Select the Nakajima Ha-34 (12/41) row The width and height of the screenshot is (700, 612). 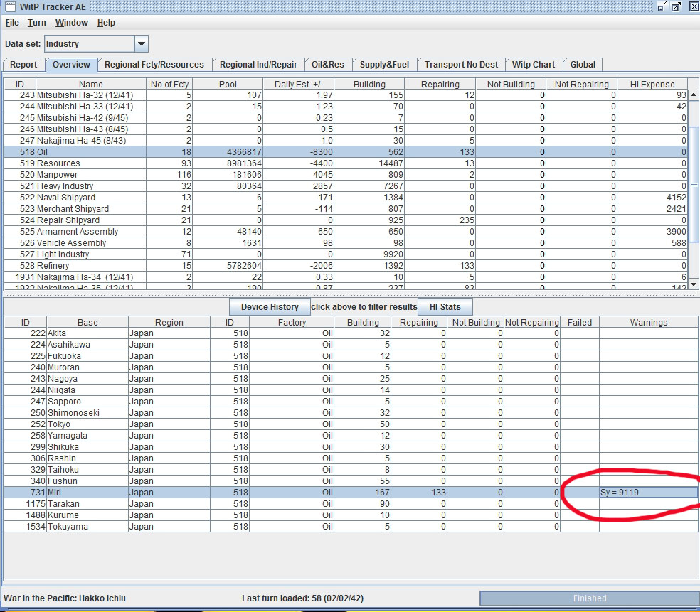pos(346,277)
